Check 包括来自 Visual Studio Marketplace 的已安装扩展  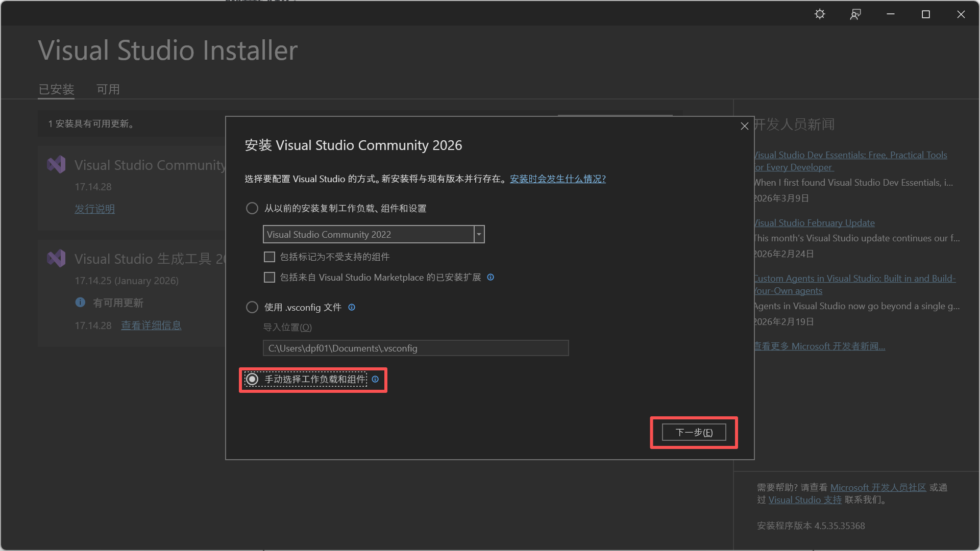[269, 277]
